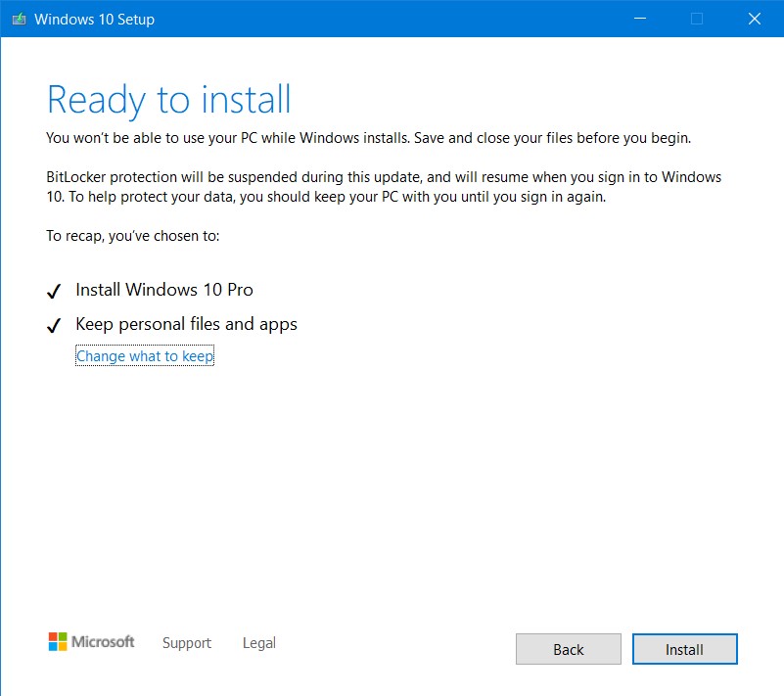Open the Support link
784x696 pixels.
pyautogui.click(x=187, y=642)
